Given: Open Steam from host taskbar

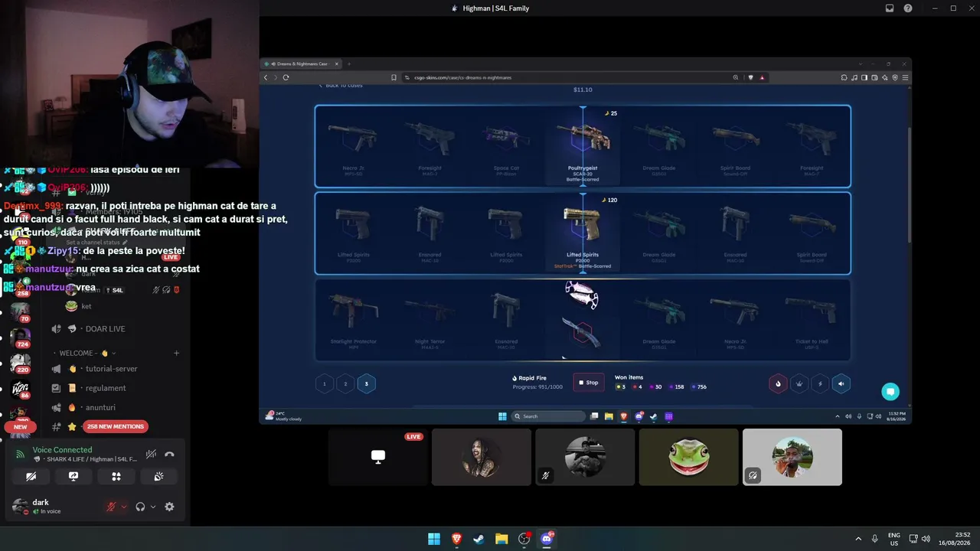Looking at the screenshot, I should pyautogui.click(x=479, y=539).
